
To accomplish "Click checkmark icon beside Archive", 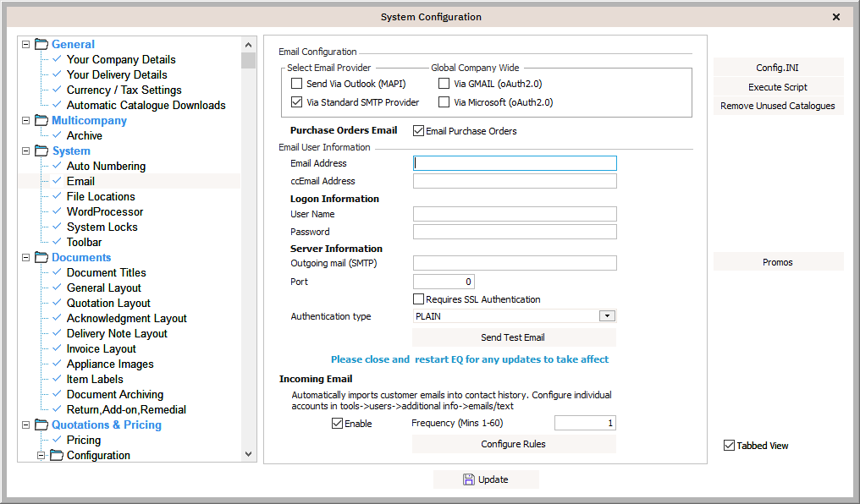I will click(x=57, y=134).
